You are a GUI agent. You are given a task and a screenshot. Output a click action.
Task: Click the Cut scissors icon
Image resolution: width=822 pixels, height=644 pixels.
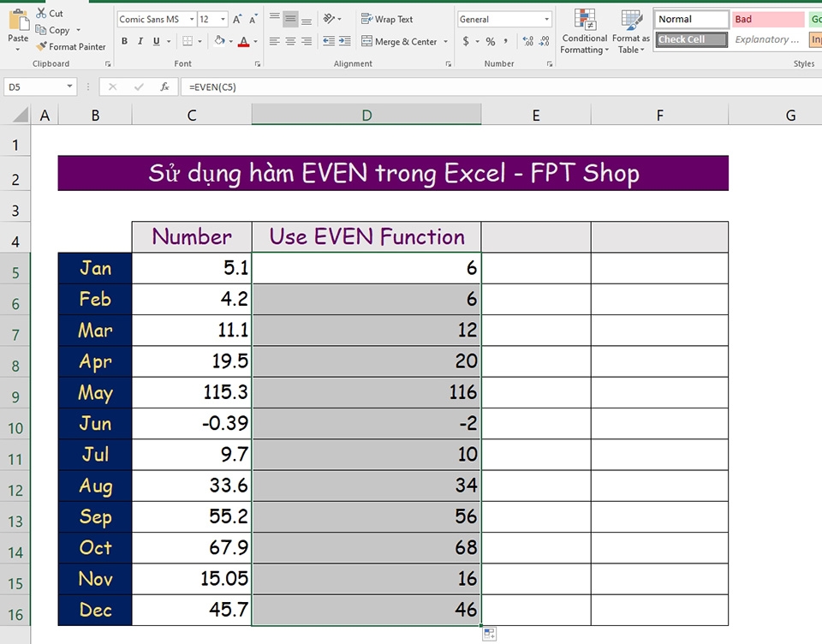41,13
